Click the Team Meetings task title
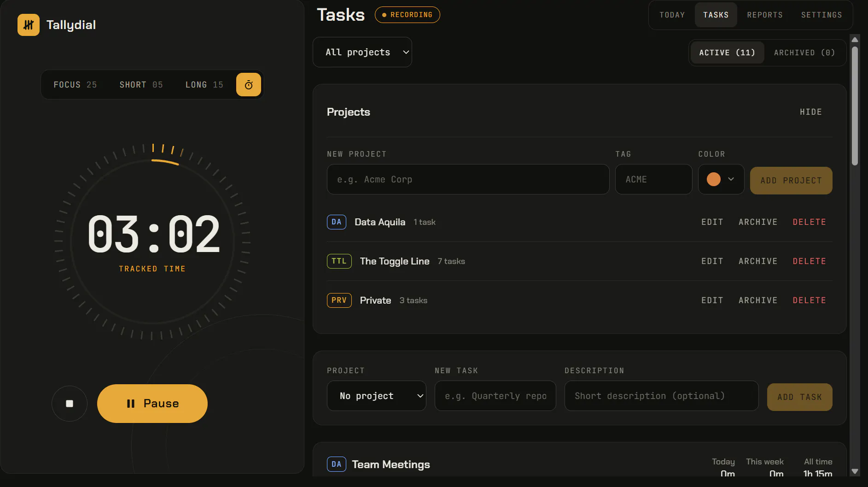Screen dimensions: 868x487 pyautogui.click(x=391, y=464)
